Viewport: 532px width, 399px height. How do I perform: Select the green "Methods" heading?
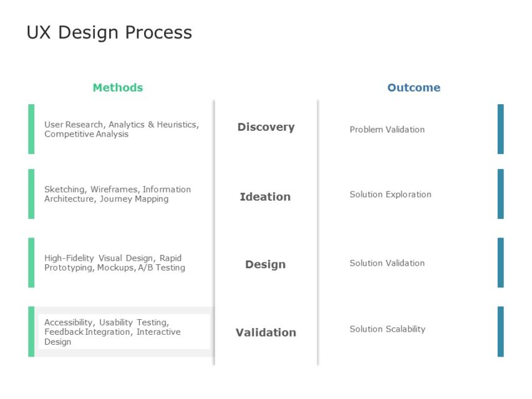pos(118,88)
